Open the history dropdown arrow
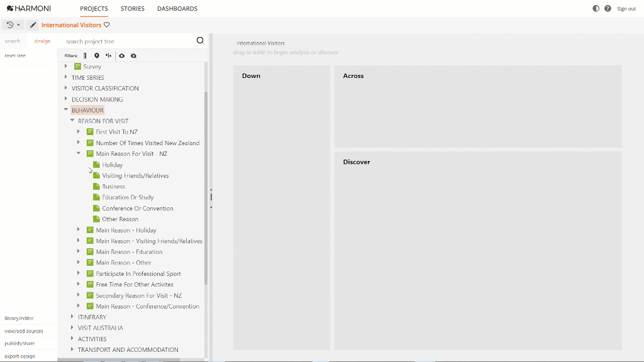 (18, 25)
